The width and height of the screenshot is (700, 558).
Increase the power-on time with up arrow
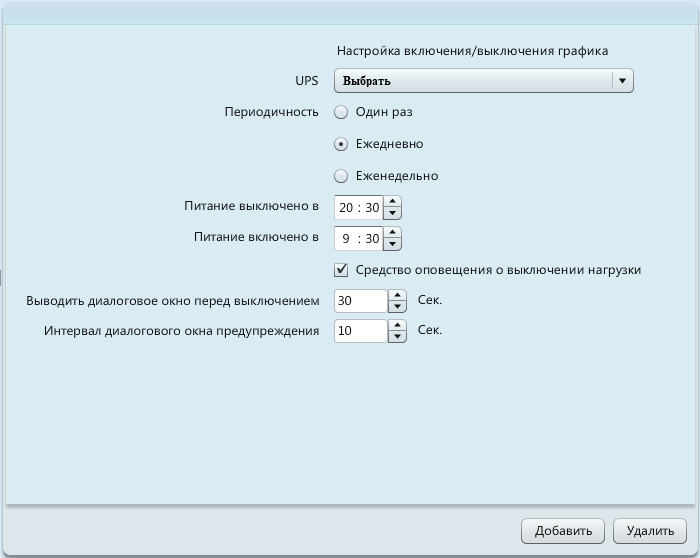(393, 234)
